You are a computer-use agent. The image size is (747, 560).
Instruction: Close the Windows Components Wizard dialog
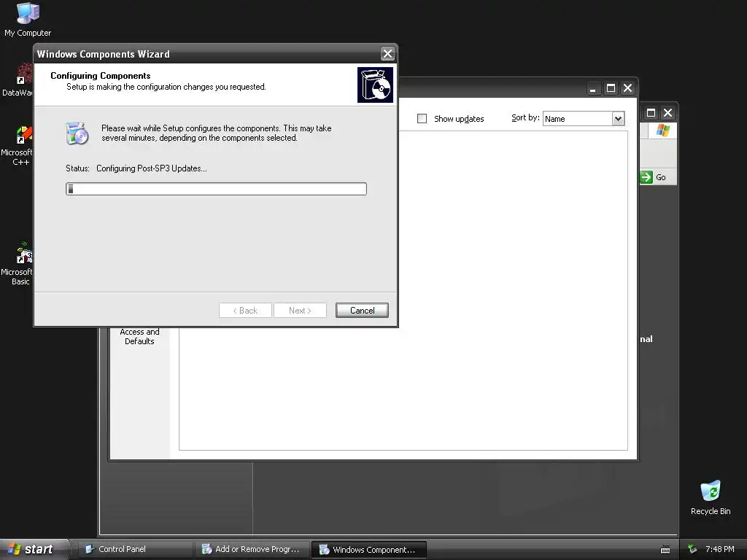pyautogui.click(x=388, y=54)
